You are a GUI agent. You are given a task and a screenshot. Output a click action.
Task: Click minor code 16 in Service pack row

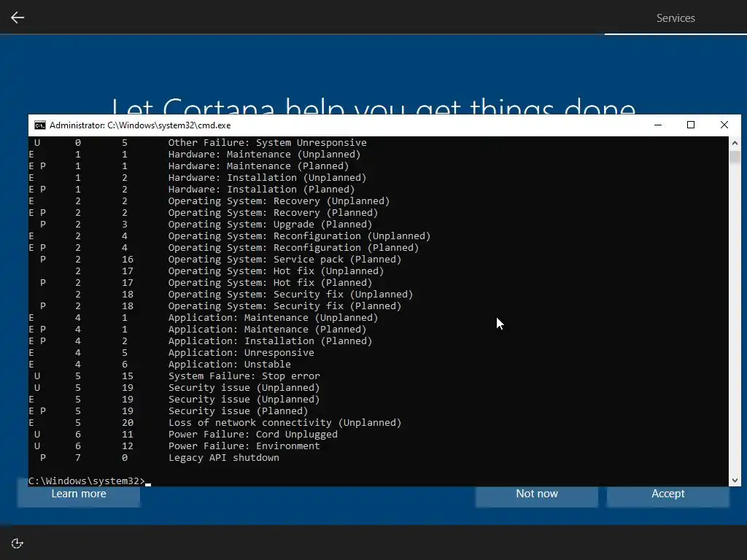pyautogui.click(x=127, y=259)
